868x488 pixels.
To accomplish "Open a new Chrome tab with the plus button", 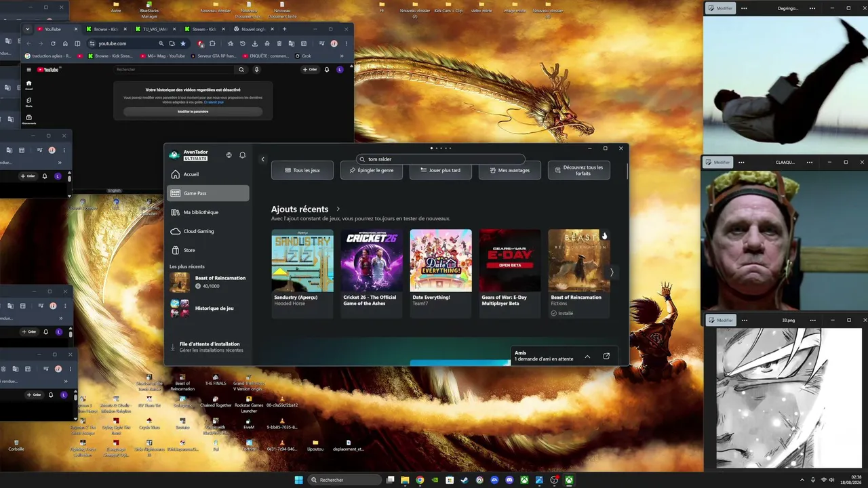I will tap(284, 29).
